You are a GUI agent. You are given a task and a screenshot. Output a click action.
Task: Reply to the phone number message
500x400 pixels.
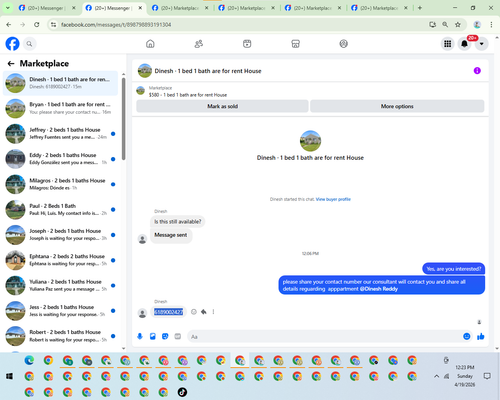[204, 312]
